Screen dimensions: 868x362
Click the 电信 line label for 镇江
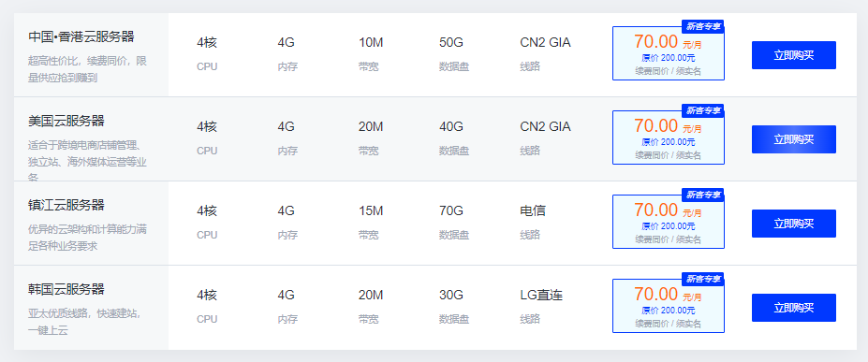pyautogui.click(x=533, y=210)
